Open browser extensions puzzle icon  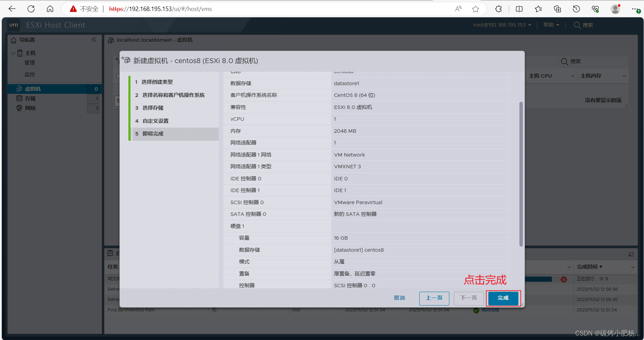498,9
